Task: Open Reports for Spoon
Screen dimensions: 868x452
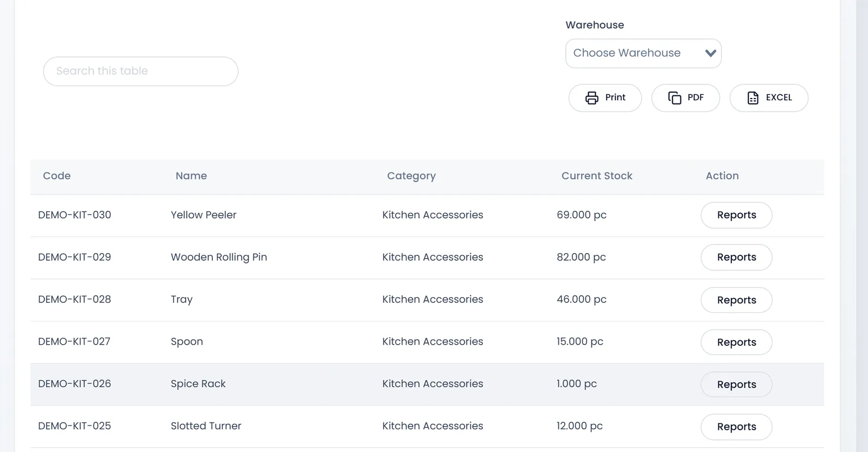Action: click(736, 343)
